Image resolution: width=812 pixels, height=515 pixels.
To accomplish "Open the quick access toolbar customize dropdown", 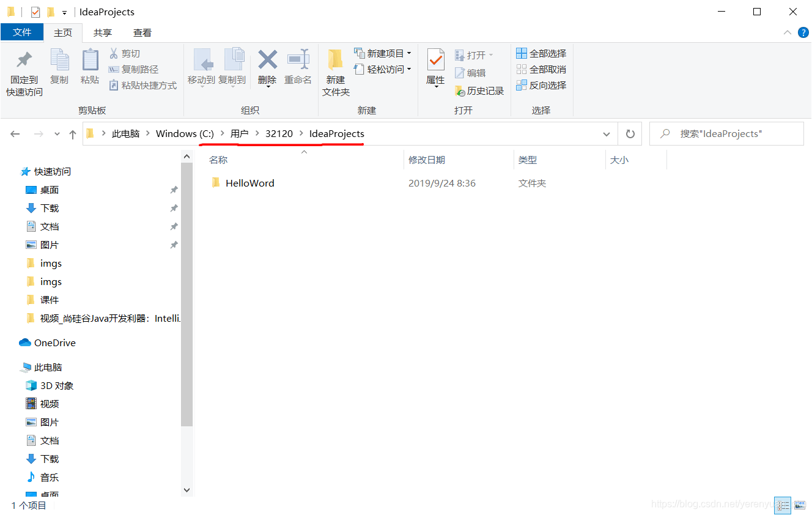I will tap(64, 12).
